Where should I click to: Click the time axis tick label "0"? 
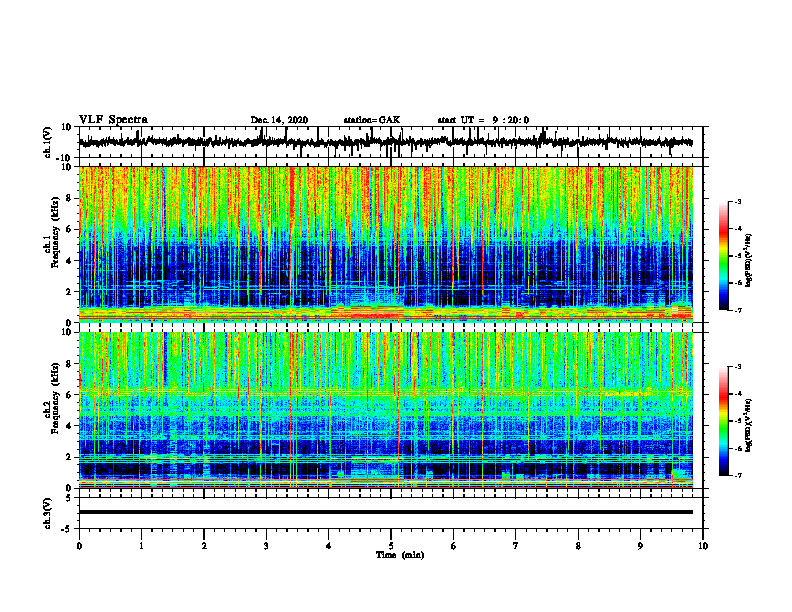(x=79, y=546)
